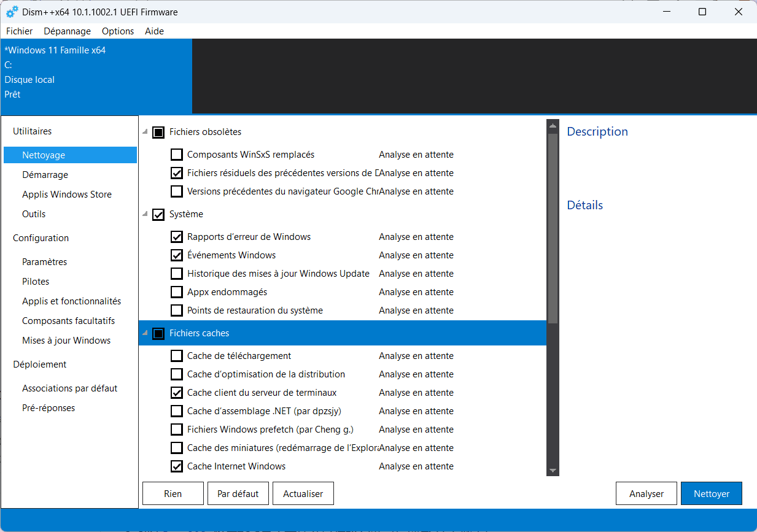Open Associations par défaut
The width and height of the screenshot is (757, 532).
coord(70,388)
